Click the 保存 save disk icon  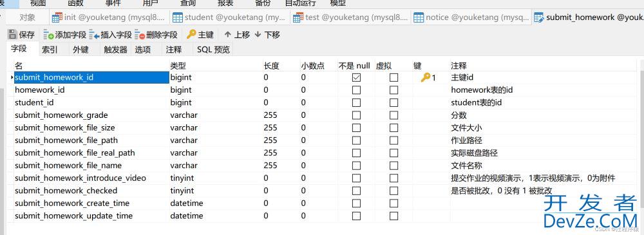click(x=12, y=35)
